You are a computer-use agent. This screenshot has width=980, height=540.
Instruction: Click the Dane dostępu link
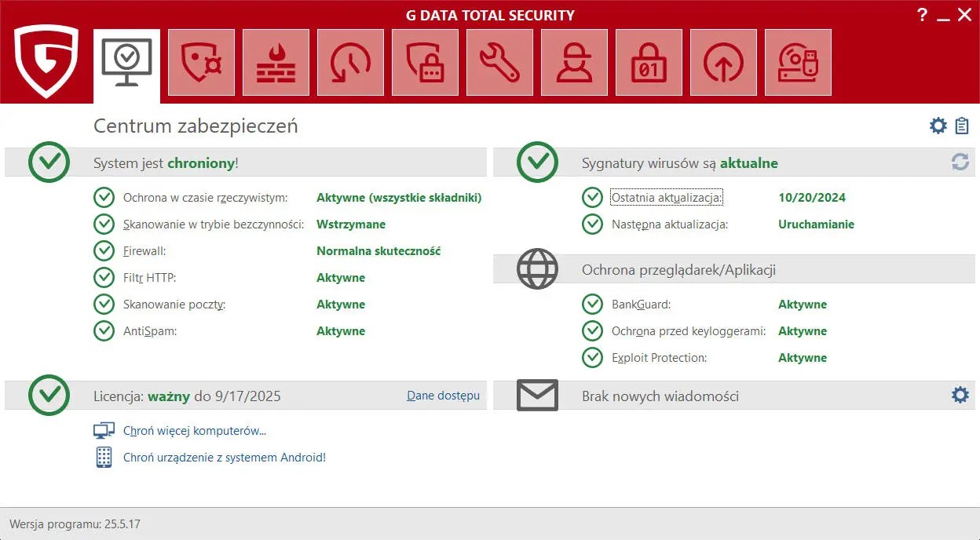click(x=443, y=396)
